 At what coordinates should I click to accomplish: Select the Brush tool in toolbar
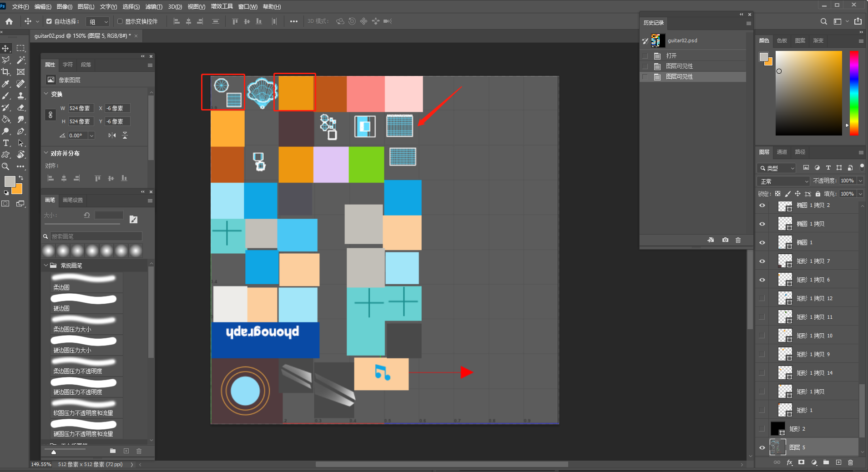(x=6, y=95)
